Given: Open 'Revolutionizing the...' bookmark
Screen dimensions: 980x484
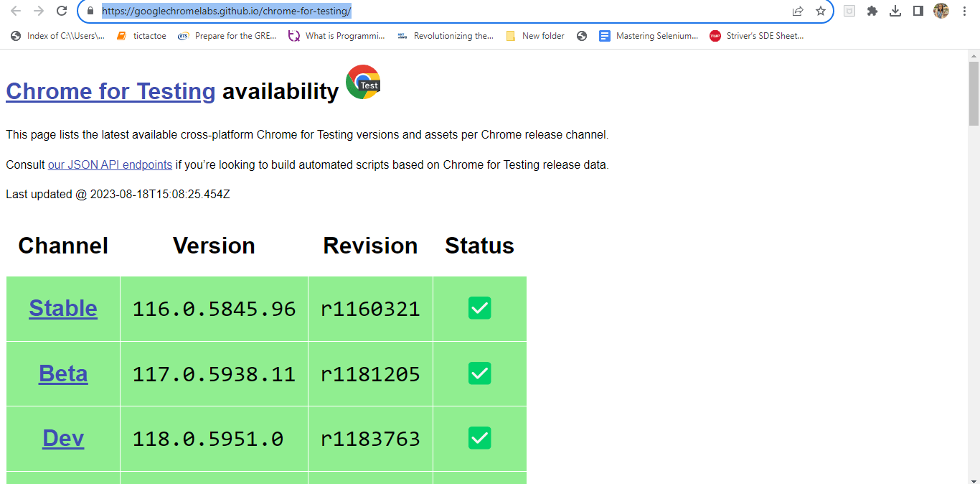Looking at the screenshot, I should 446,36.
